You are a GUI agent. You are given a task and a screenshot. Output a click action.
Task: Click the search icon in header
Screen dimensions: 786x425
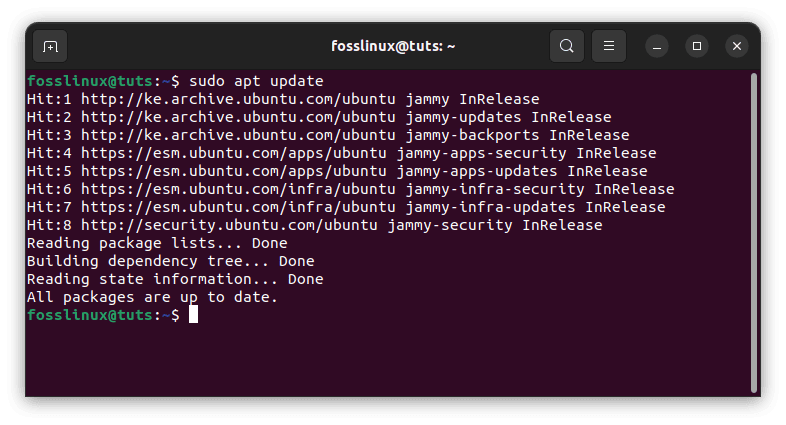point(566,46)
